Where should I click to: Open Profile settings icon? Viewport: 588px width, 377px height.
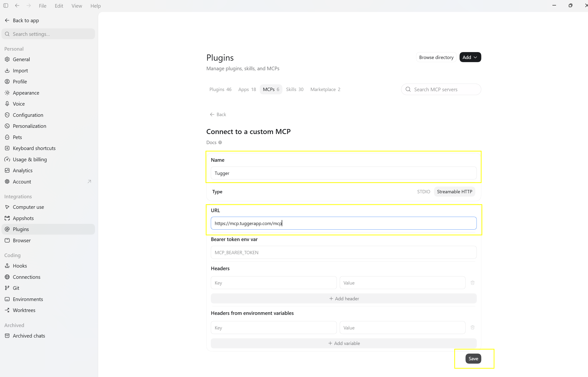tap(7, 81)
